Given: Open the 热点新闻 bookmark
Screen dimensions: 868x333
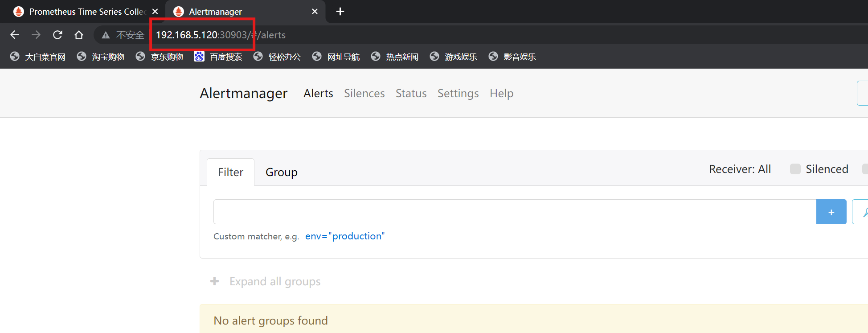Looking at the screenshot, I should click(395, 57).
